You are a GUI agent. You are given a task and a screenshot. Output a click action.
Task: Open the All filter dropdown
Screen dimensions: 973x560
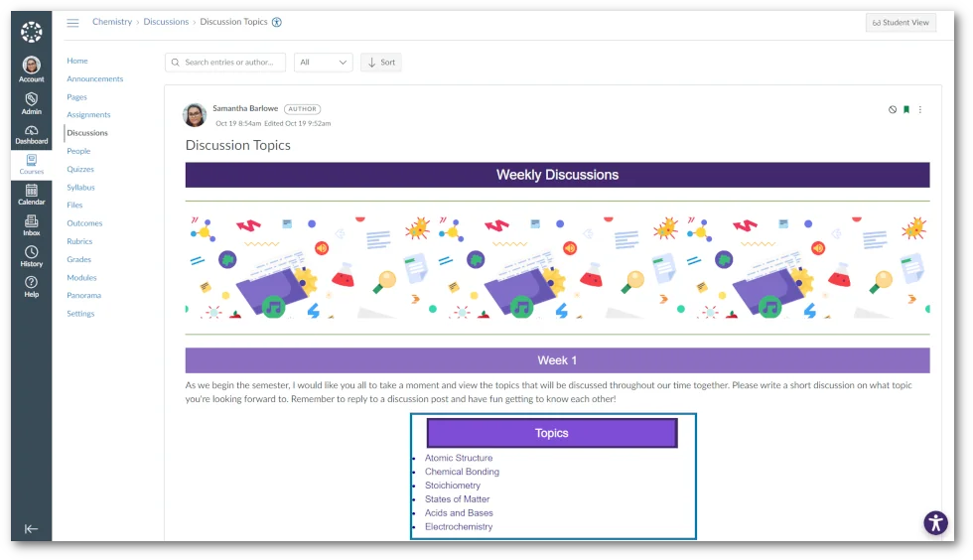(x=323, y=63)
